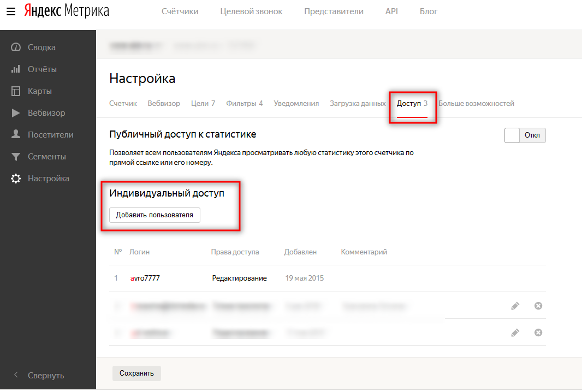The image size is (582, 392).
Task: Click the Добавлен column header
Action: click(x=300, y=252)
